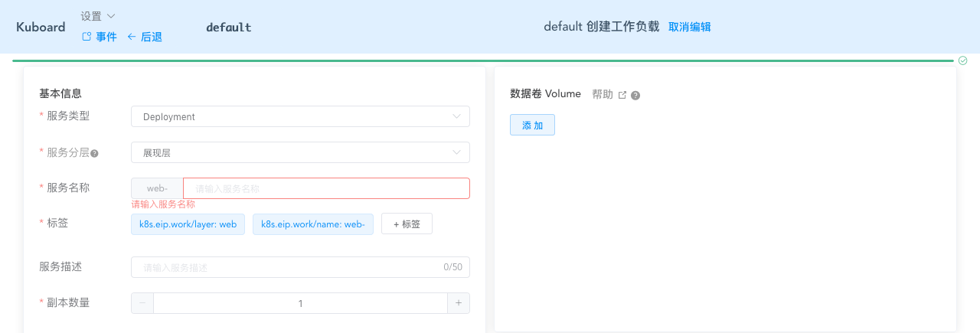This screenshot has height=333, width=980.
Task: Open the 帮助 external link icon
Action: pyautogui.click(x=622, y=95)
